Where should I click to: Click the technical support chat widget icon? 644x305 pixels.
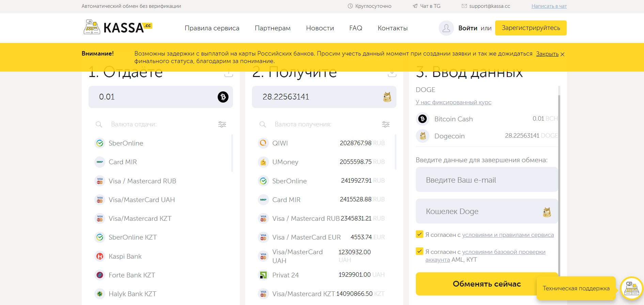pyautogui.click(x=632, y=288)
